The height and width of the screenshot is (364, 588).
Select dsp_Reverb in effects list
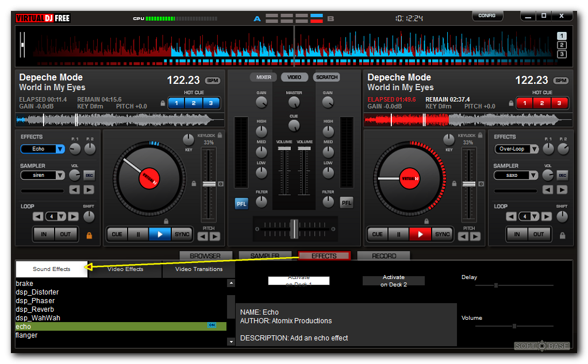[121, 309]
